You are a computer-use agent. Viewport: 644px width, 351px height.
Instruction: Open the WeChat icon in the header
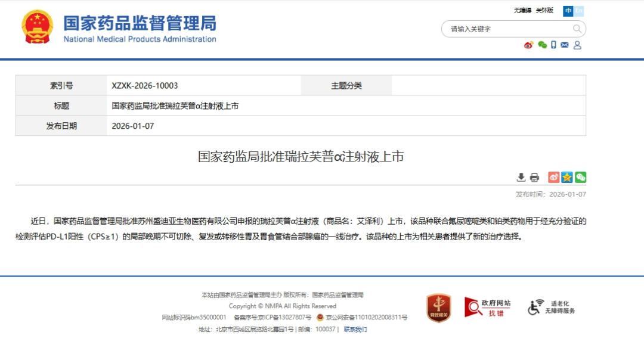542,45
